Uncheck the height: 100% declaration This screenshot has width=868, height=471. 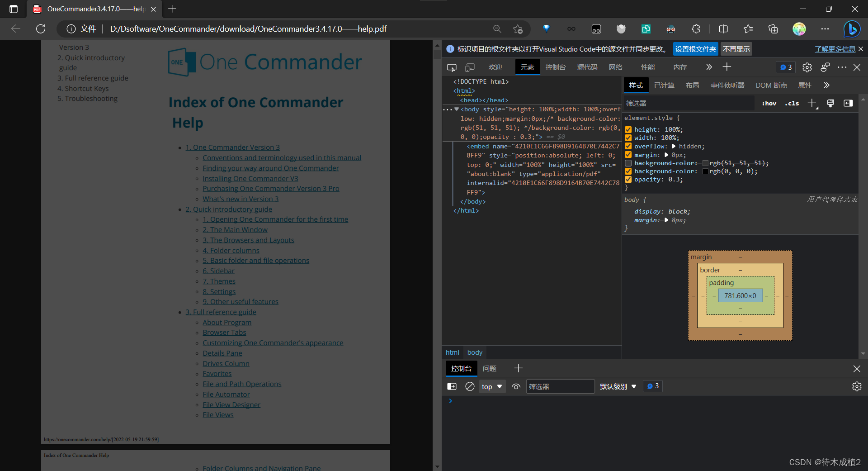tap(628, 130)
